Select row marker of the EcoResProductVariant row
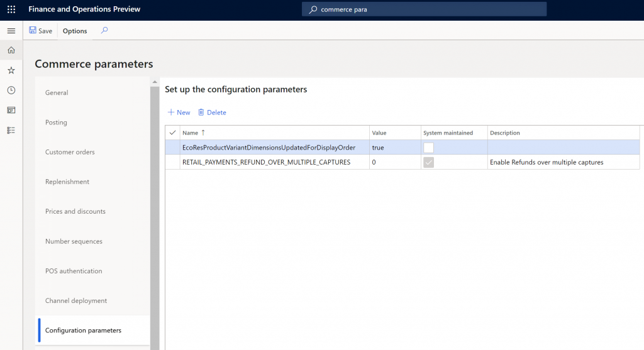Screen dimensions: 644x350 [172, 147]
